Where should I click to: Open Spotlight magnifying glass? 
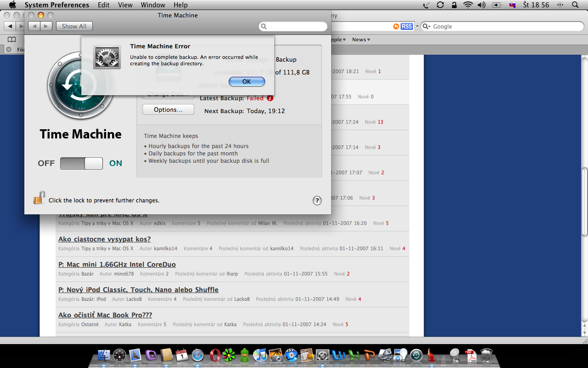pos(575,5)
